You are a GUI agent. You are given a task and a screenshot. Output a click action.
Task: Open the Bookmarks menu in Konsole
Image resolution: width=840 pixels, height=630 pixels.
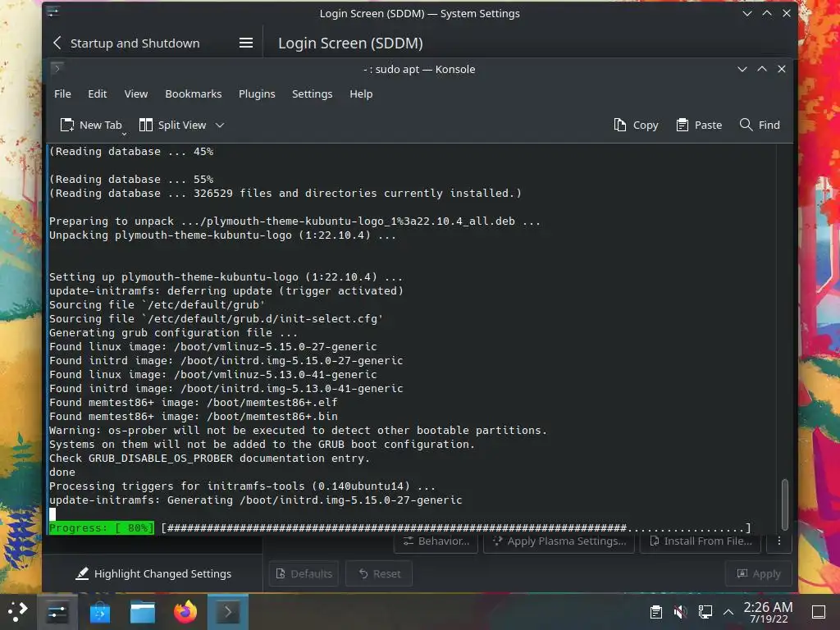pyautogui.click(x=194, y=94)
